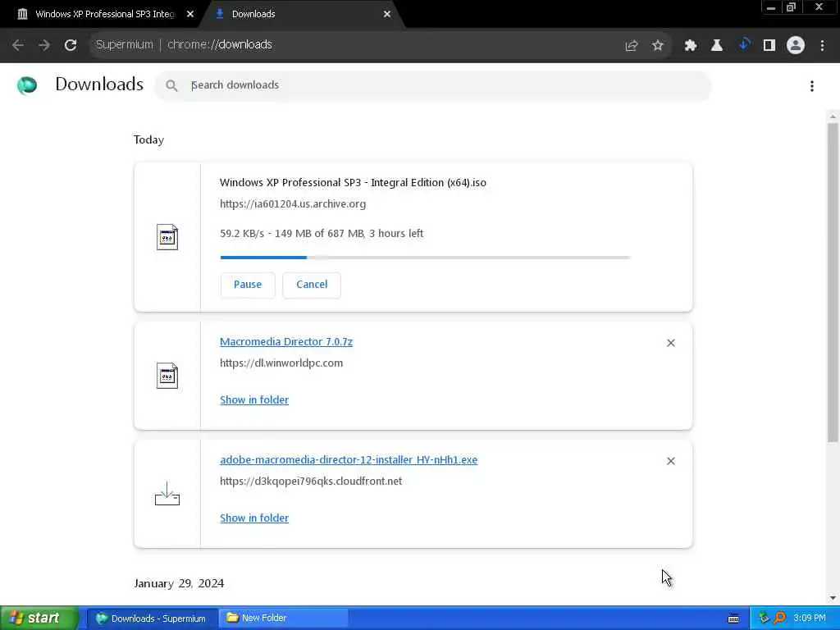Switch to Windows XP Professional SP3 tab

[104, 14]
